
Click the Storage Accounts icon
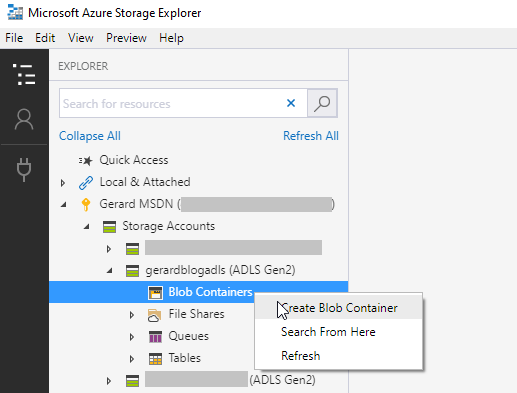click(109, 227)
